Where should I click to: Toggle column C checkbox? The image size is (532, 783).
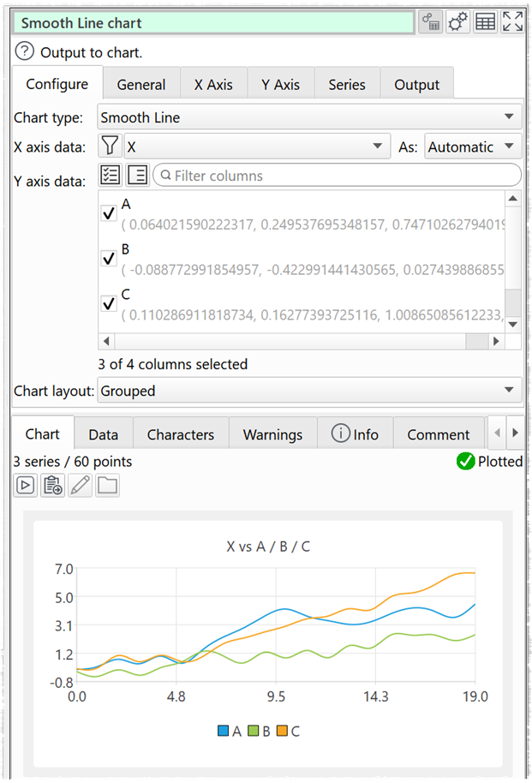[x=110, y=304]
